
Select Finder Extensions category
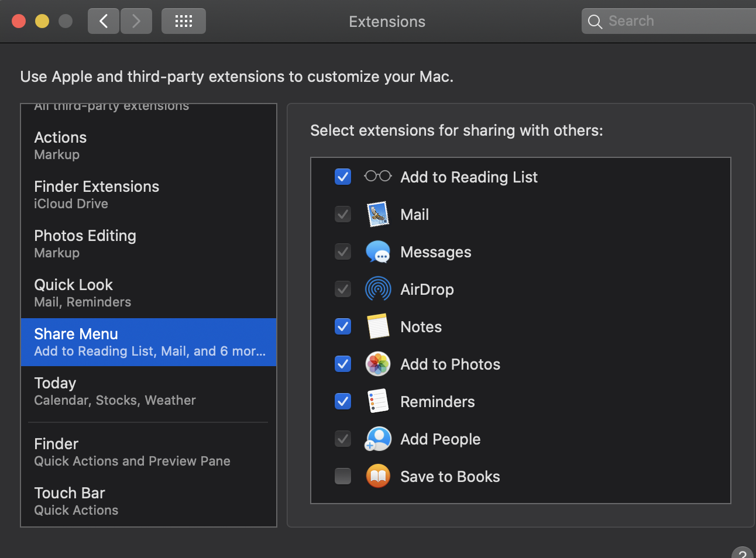[x=149, y=195]
